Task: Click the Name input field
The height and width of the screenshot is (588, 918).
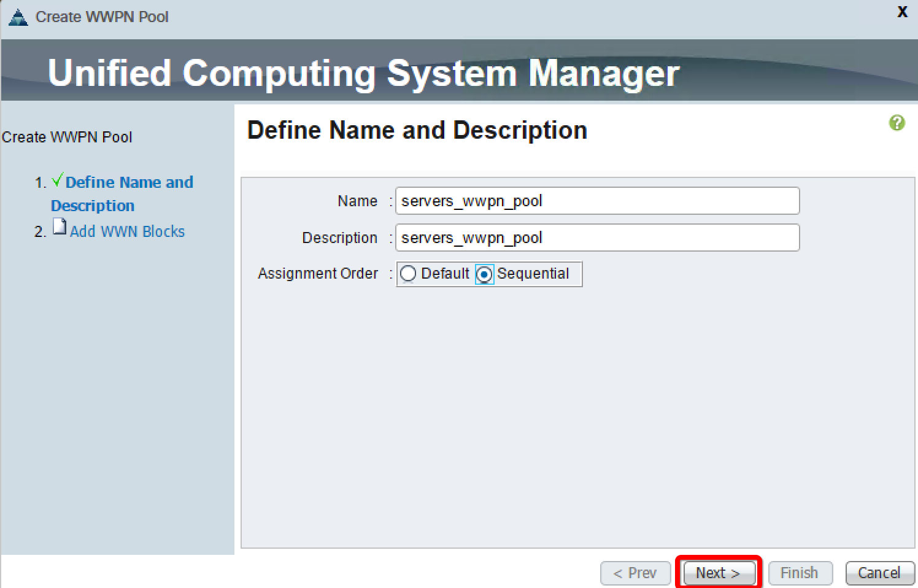Action: pyautogui.click(x=597, y=201)
